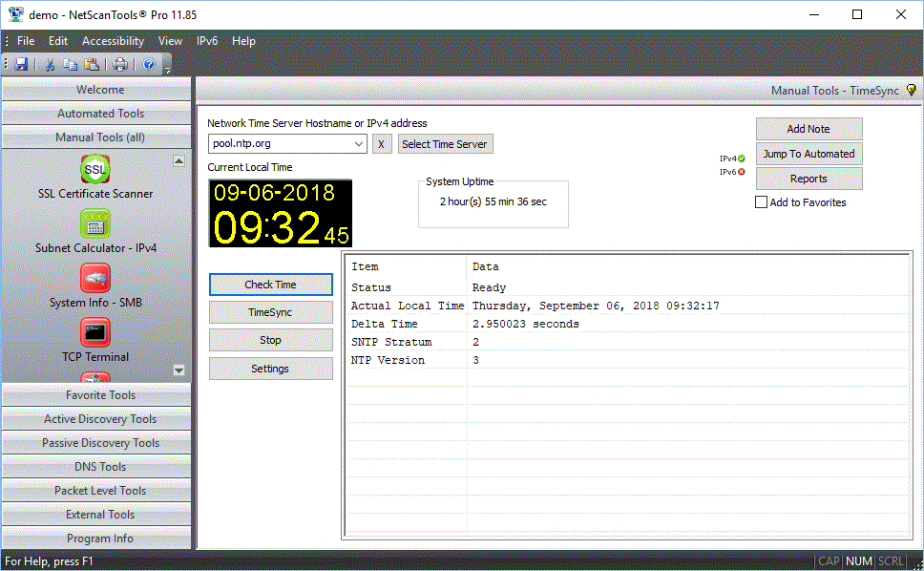Click the Paste clipboard toolbar icon
This screenshot has width=924, height=571.
pos(92,64)
